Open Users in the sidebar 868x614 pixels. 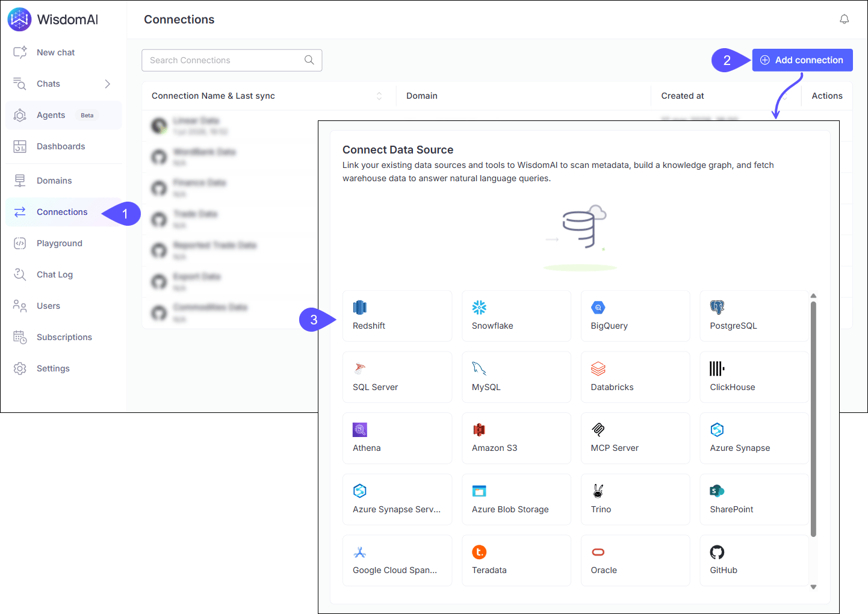pyautogui.click(x=64, y=306)
